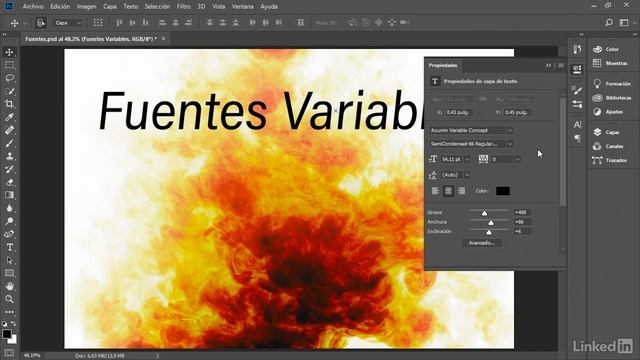Select the Crop tool
This screenshot has height=360, width=640.
[9, 104]
